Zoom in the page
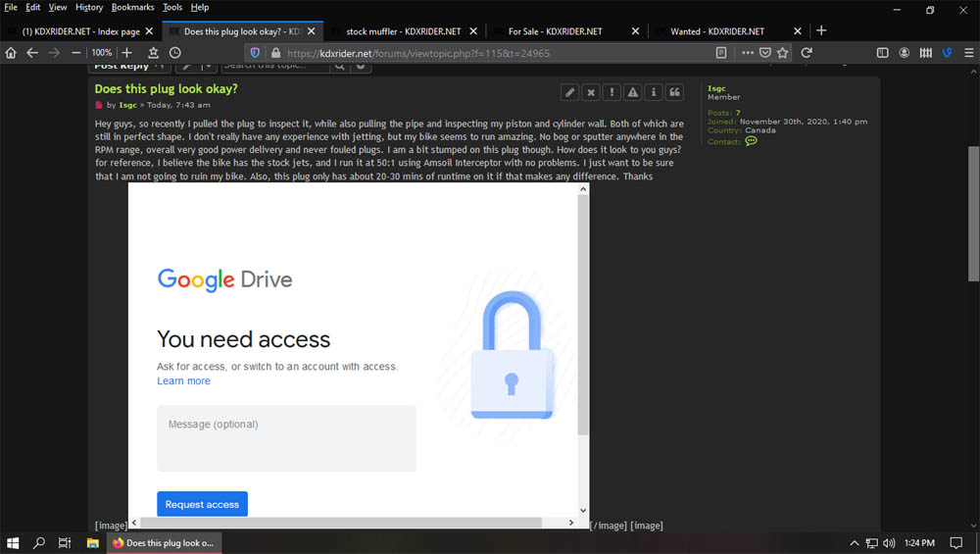 pos(126,53)
